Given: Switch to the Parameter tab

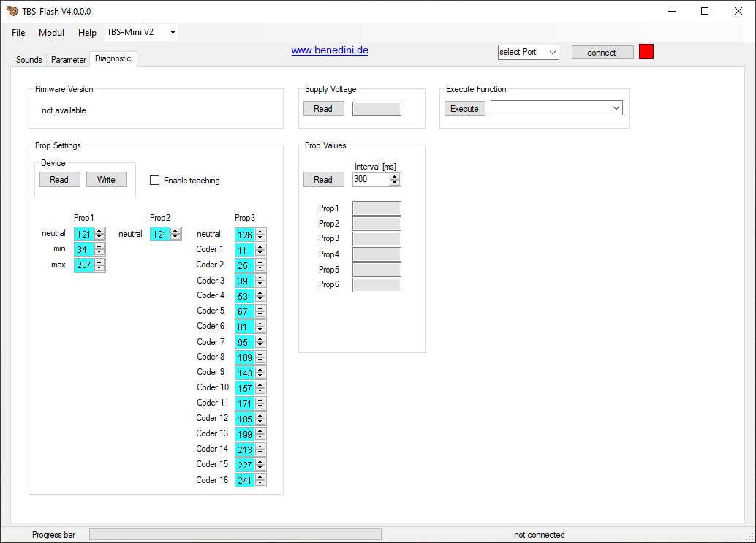Looking at the screenshot, I should point(69,60).
